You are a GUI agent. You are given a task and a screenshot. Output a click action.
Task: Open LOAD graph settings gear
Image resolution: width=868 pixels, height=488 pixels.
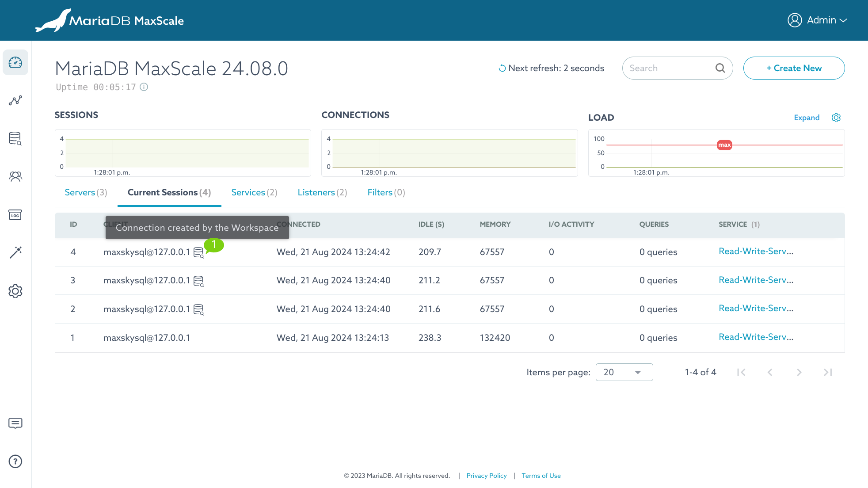836,118
